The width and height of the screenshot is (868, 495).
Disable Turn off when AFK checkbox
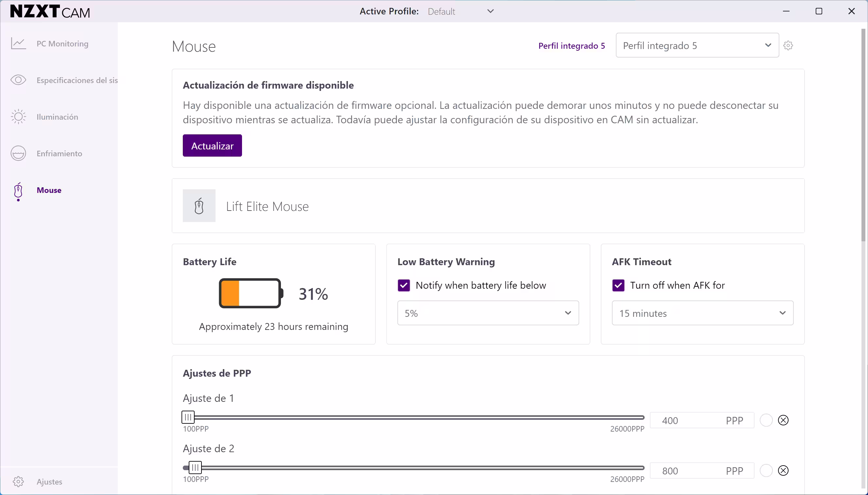[618, 285]
